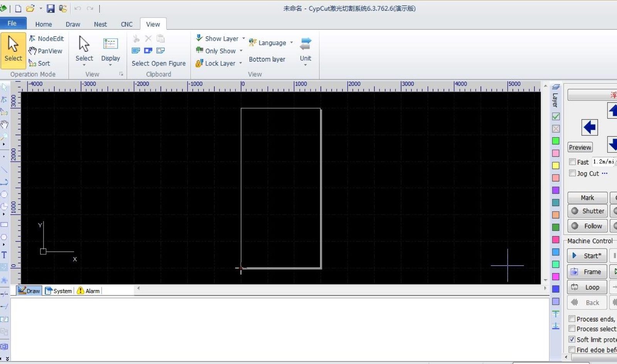Select the Line drawing tool in left toolbar

pos(4,169)
